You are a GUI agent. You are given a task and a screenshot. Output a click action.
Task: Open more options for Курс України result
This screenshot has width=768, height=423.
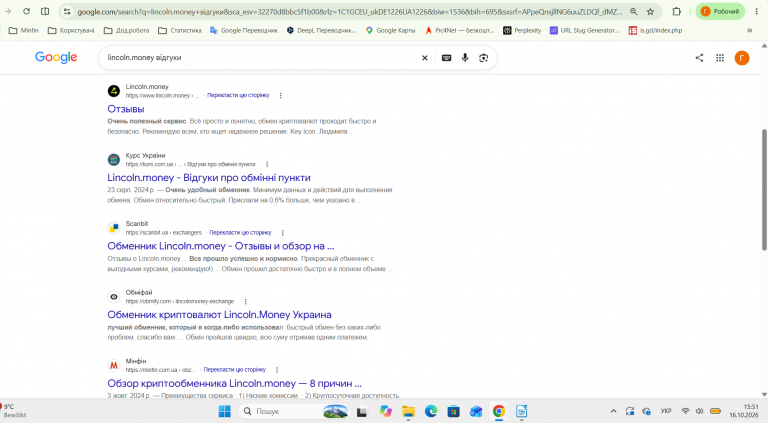click(267, 164)
